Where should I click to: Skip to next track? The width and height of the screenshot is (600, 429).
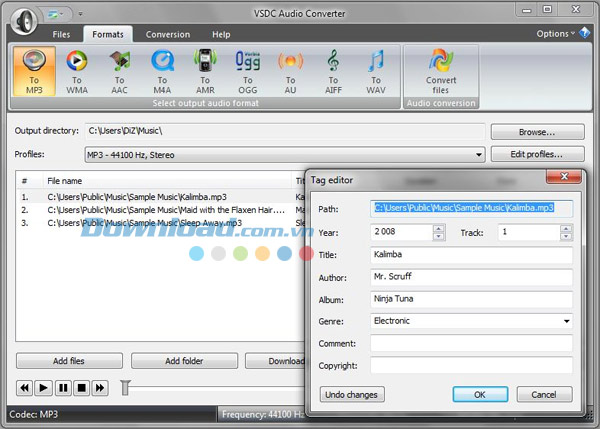100,388
